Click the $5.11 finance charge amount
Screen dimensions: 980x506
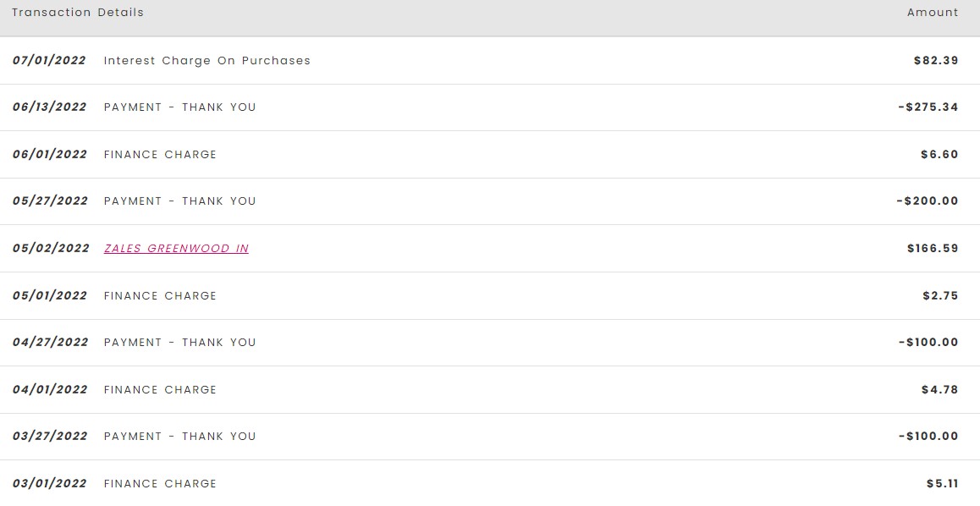pos(942,484)
